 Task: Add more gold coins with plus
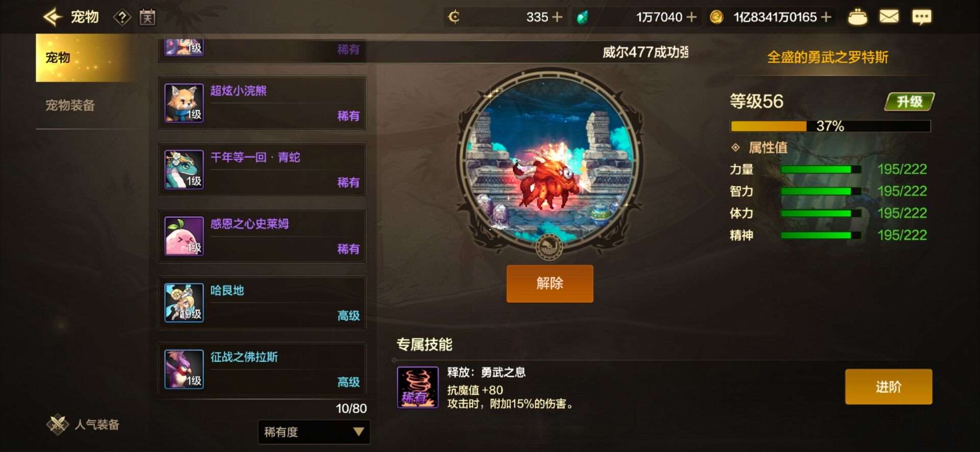point(826,17)
